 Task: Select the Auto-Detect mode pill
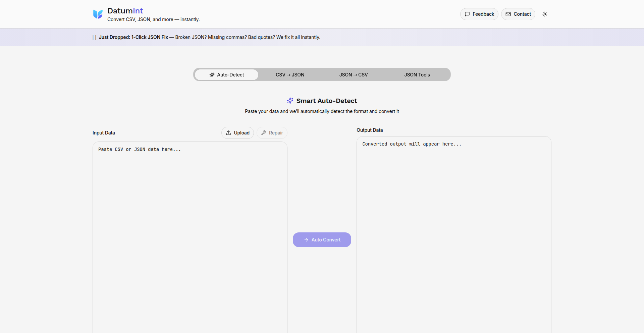[x=226, y=74]
